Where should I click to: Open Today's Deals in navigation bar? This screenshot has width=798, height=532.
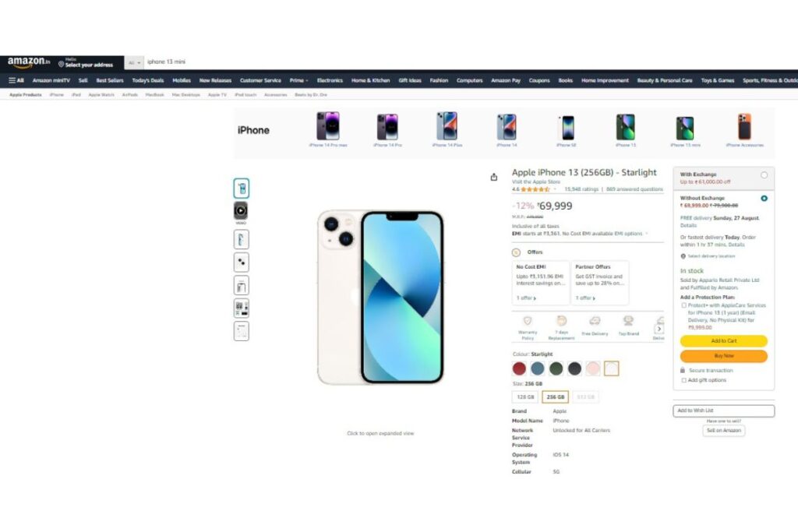pos(147,80)
